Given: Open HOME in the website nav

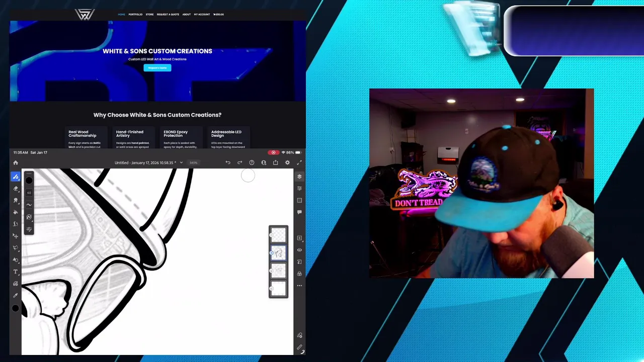Looking at the screenshot, I should pos(121,14).
